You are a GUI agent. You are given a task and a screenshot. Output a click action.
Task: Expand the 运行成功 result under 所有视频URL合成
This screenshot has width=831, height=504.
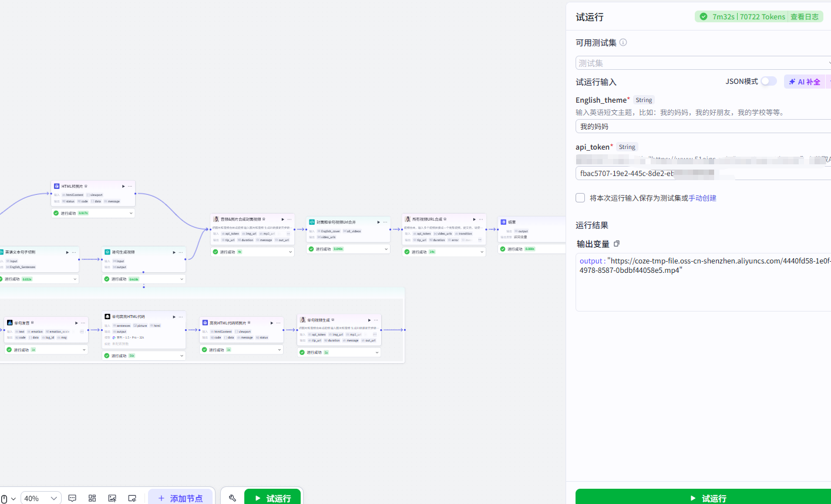(444, 252)
